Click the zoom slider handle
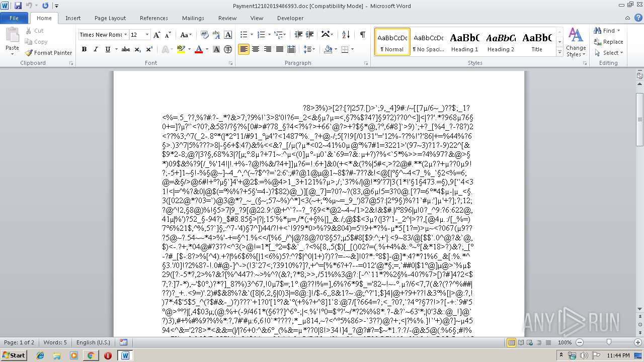Screen dimensions: 644x362 [609, 342]
